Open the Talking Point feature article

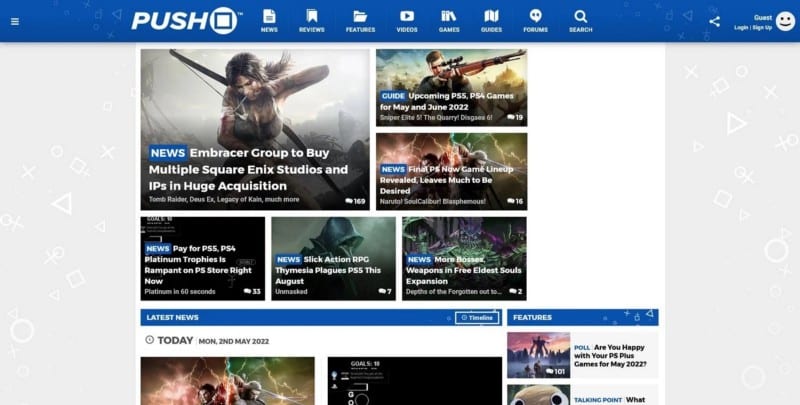pyautogui.click(x=609, y=400)
